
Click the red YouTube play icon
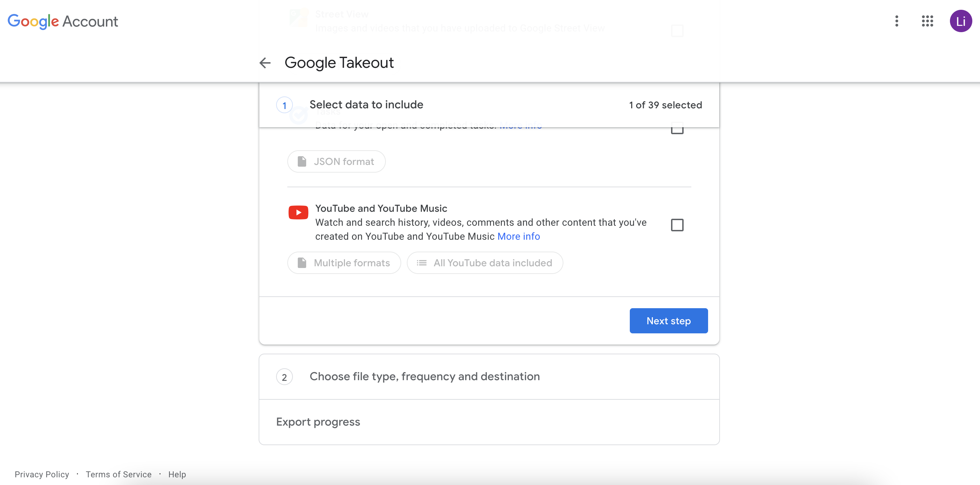[298, 212]
